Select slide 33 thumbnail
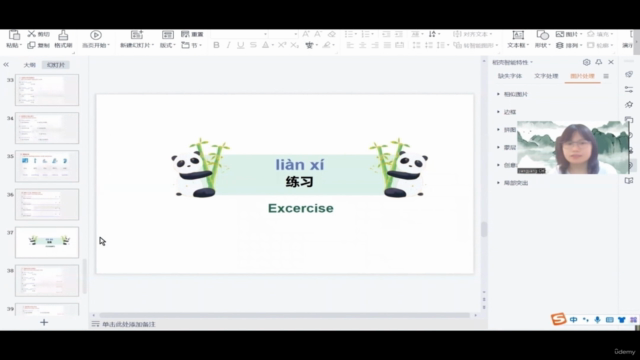Screen dimensions: 640x360 pos(47,90)
